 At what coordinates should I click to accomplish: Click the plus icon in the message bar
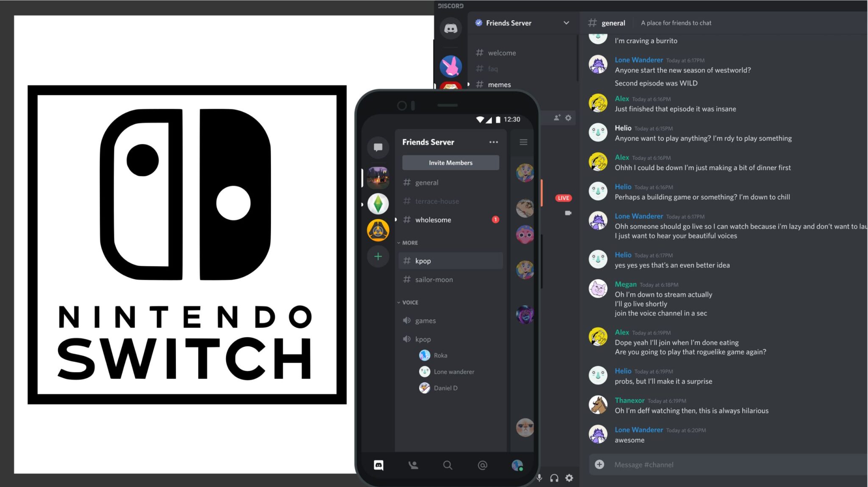pyautogui.click(x=599, y=465)
